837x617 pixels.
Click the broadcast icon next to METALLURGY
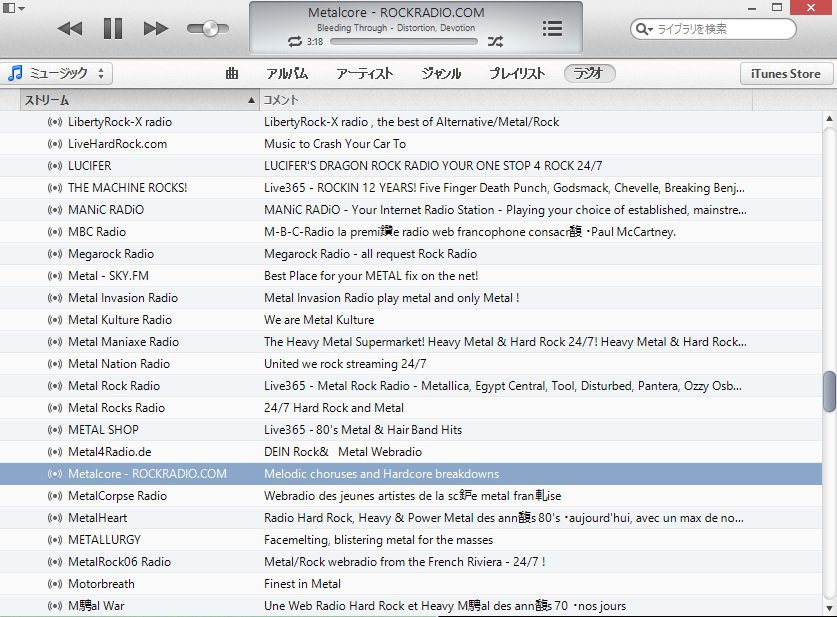[55, 540]
